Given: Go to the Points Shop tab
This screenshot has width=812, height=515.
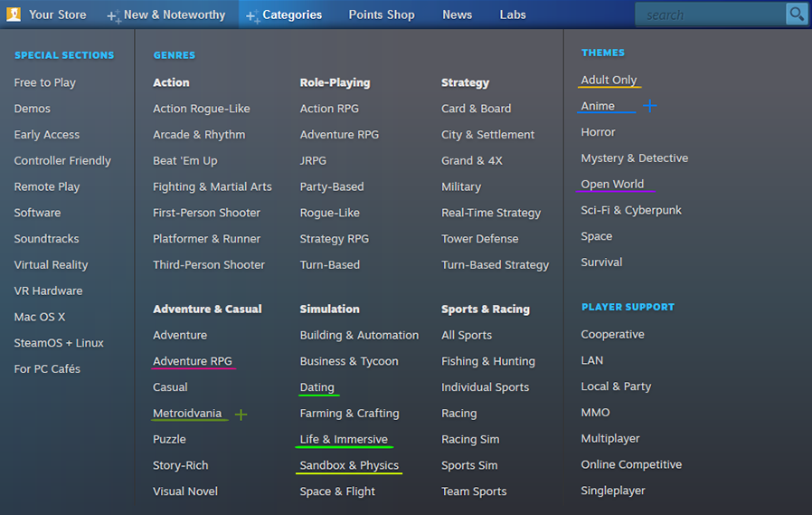Looking at the screenshot, I should point(381,14).
